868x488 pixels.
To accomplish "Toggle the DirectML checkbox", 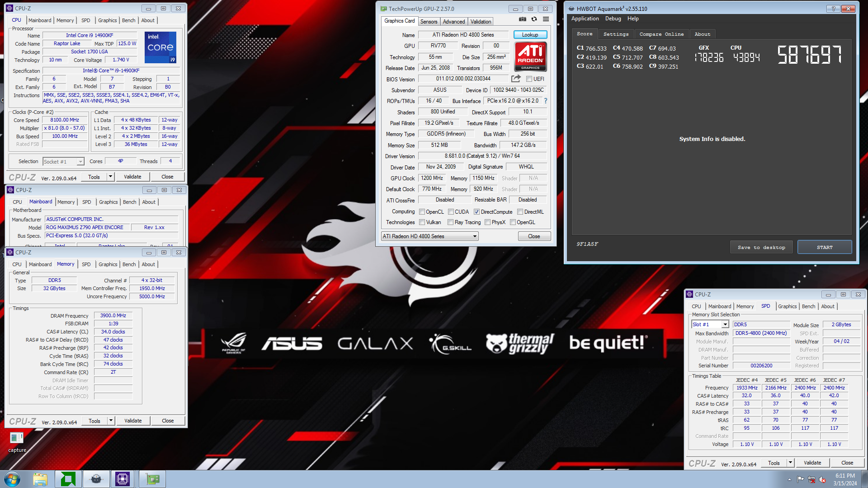I will [x=520, y=212].
